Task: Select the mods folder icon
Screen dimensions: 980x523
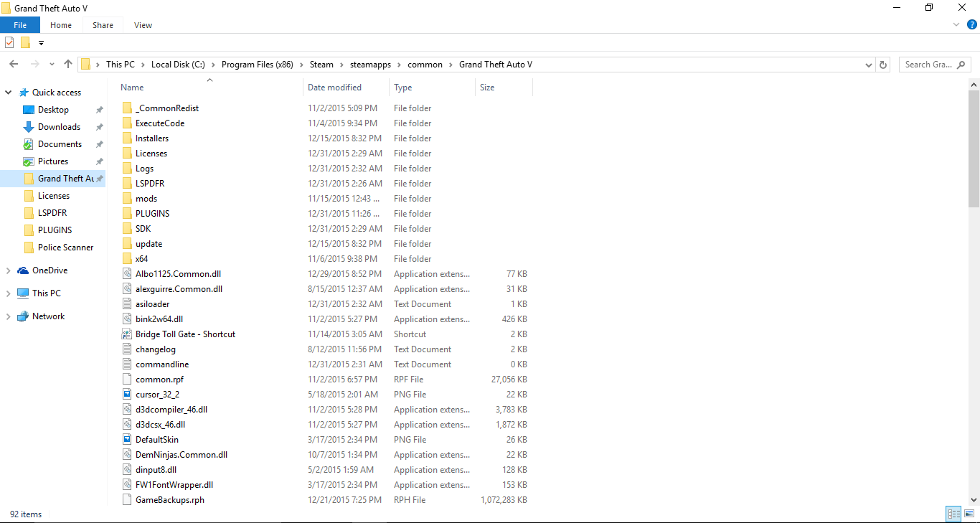Action: [127, 199]
